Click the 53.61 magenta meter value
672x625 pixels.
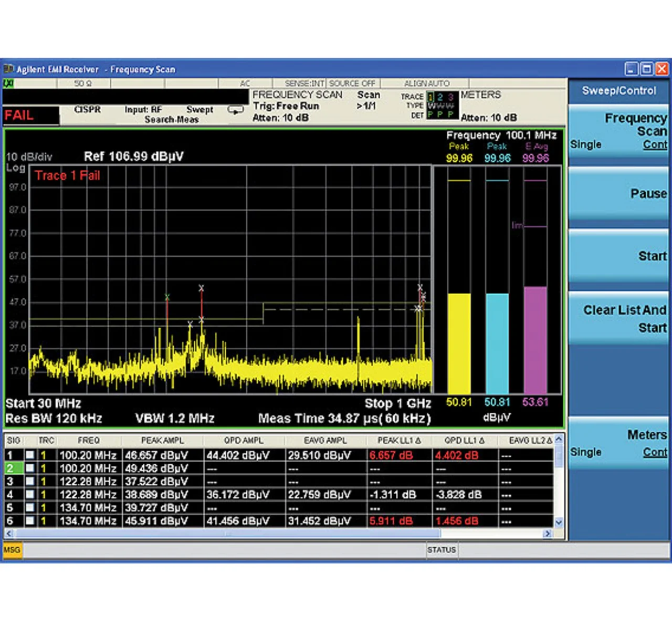(535, 402)
